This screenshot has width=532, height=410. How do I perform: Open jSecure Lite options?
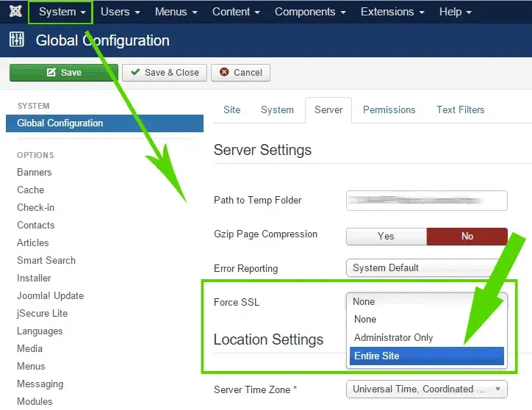pos(42,314)
